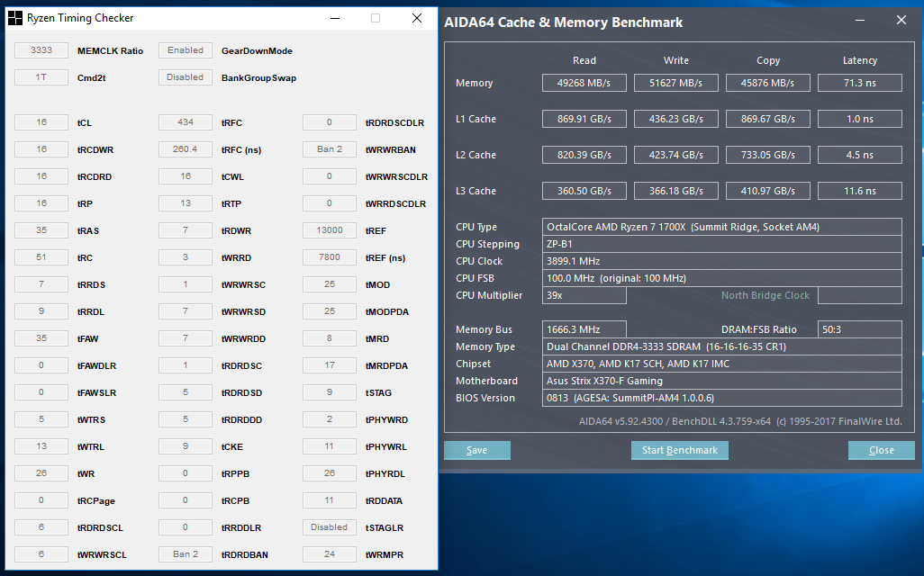Viewport: 924px width, 576px height.
Task: Click the tRDRDBAN field showing Ban 2
Action: pyautogui.click(x=185, y=554)
